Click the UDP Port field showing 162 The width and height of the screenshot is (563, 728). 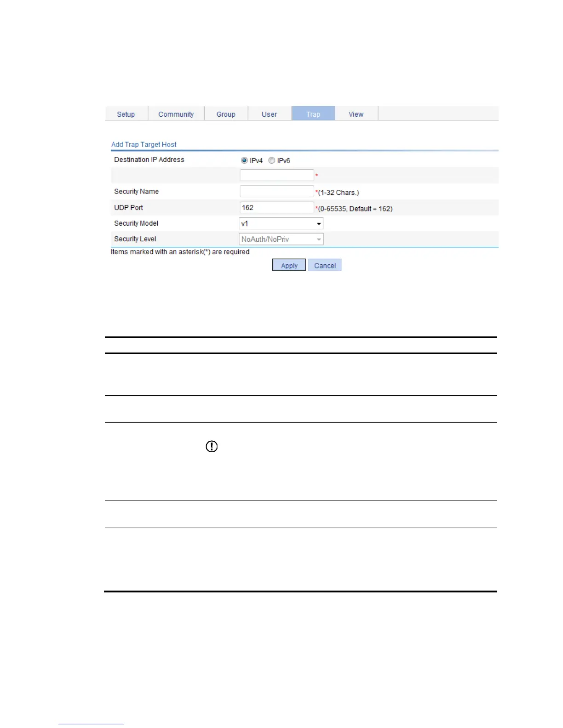(277, 207)
